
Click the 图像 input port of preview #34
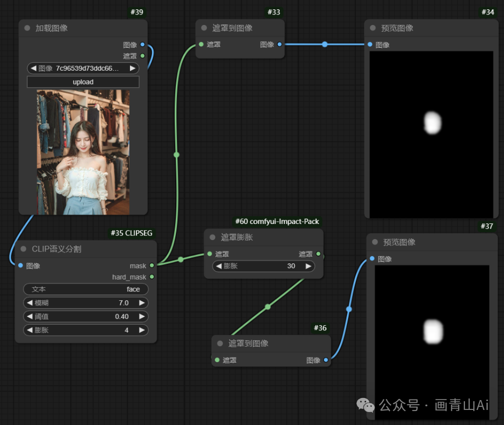370,44
